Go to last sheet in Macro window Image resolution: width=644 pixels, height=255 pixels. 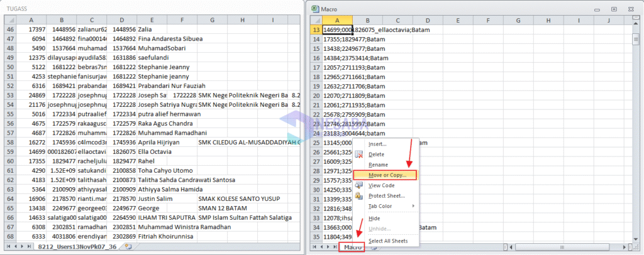335,247
